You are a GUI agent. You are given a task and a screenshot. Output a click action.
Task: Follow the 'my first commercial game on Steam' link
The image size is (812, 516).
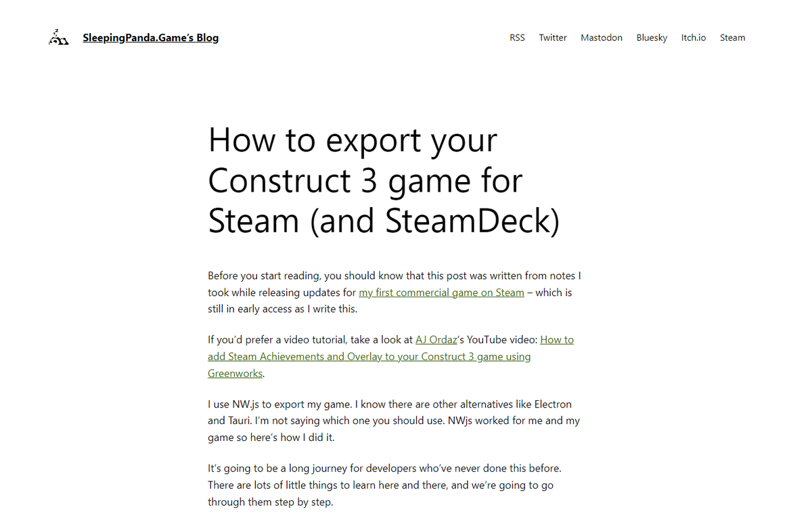441,293
